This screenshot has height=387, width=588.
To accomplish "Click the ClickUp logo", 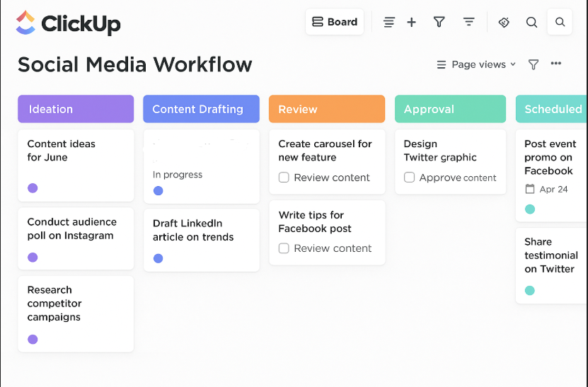I will tap(68, 23).
